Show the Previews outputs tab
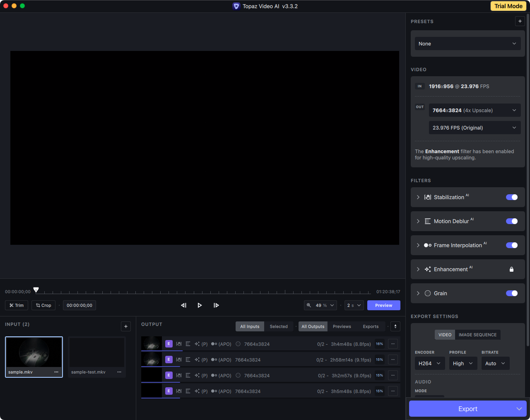This screenshot has height=420, width=530. (x=342, y=326)
